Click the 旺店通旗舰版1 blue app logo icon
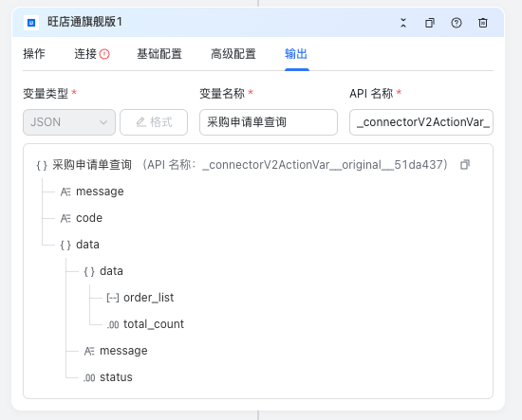 31,23
